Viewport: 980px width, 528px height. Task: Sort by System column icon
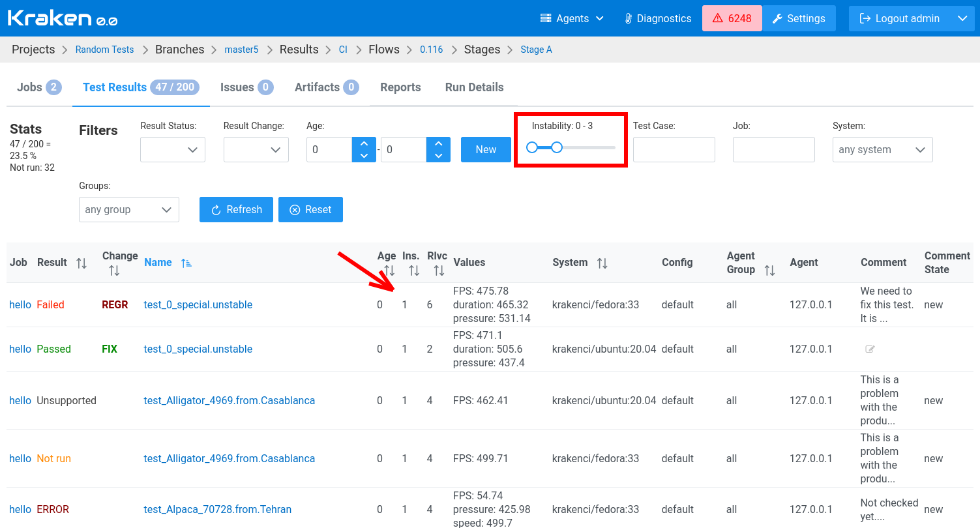[x=602, y=263]
